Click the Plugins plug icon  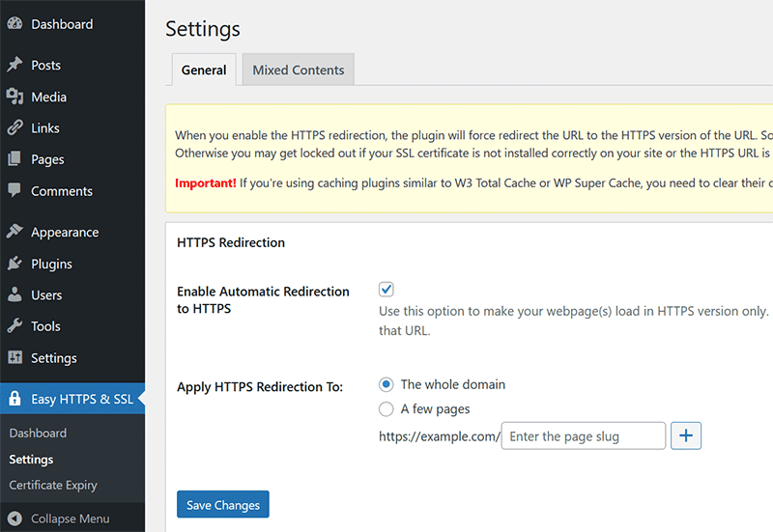tap(14, 264)
